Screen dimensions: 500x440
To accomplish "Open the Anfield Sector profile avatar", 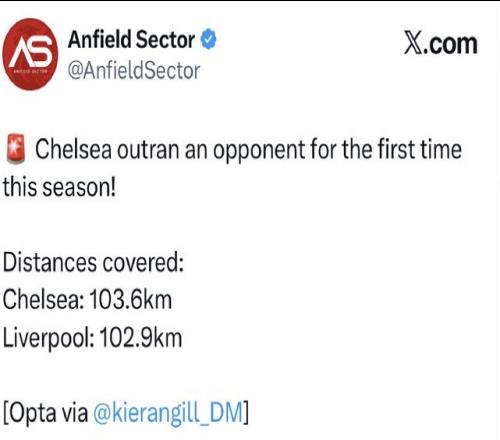I will point(30,54).
